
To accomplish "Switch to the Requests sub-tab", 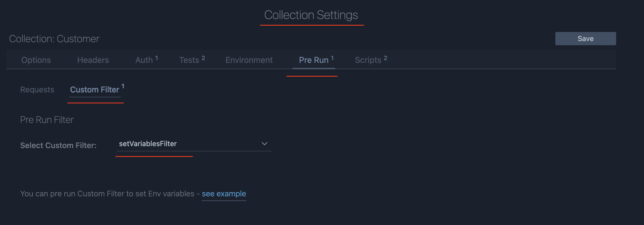I will pyautogui.click(x=37, y=89).
